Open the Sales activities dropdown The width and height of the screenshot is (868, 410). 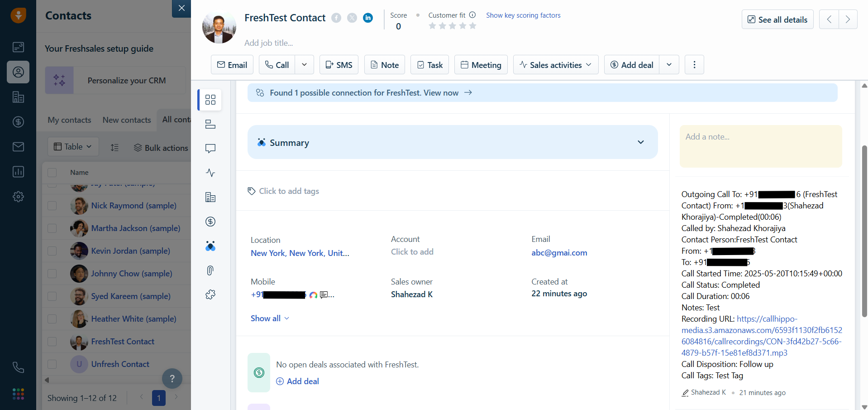(556, 65)
